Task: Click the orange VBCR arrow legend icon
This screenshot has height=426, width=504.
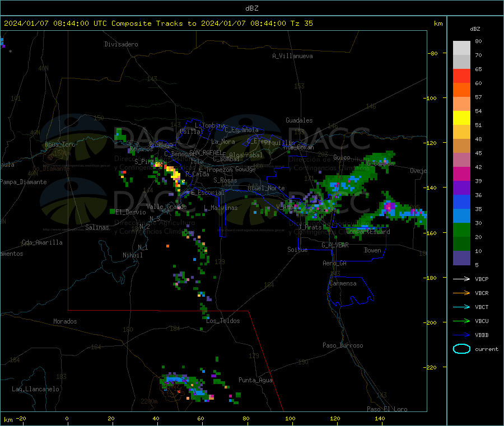Action: click(x=461, y=293)
